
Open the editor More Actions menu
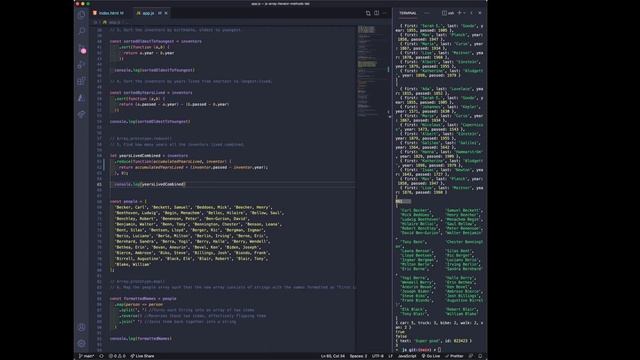point(384,13)
